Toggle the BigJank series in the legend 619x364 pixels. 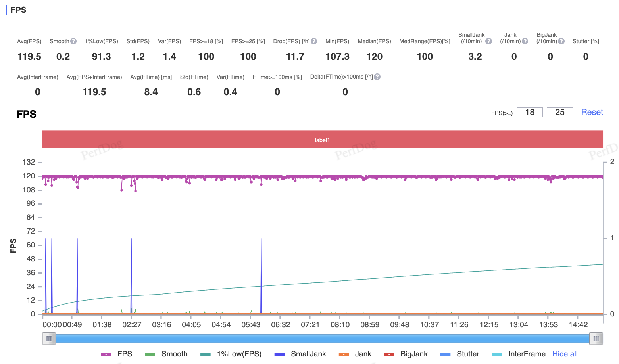[406, 354]
